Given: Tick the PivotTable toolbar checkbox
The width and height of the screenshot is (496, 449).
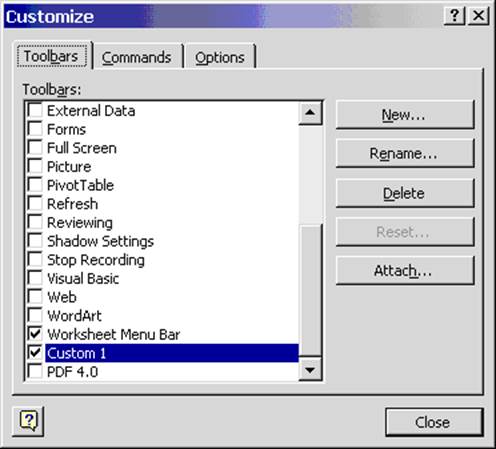Looking at the screenshot, I should [35, 184].
